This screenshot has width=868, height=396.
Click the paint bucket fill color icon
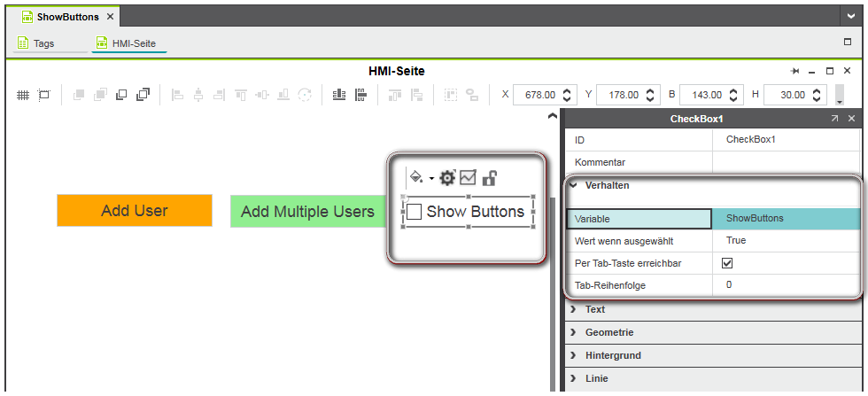416,178
